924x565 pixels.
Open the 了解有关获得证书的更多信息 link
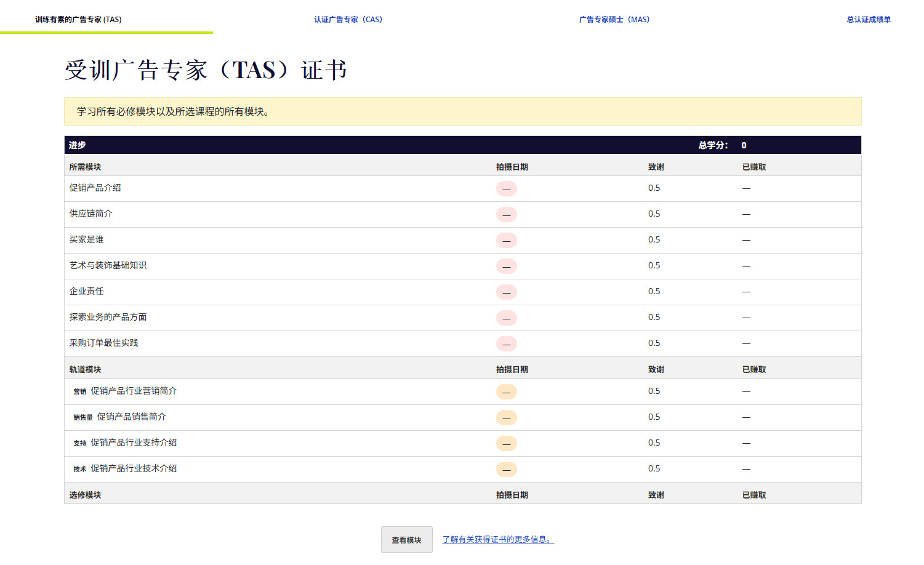click(x=498, y=540)
